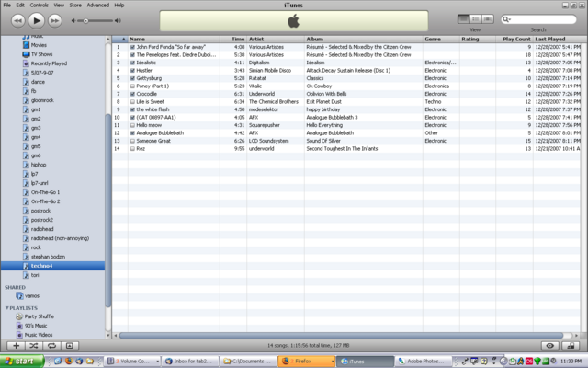This screenshot has height=368, width=588.
Task: Create a new playlist with plus button
Action: (x=16, y=346)
